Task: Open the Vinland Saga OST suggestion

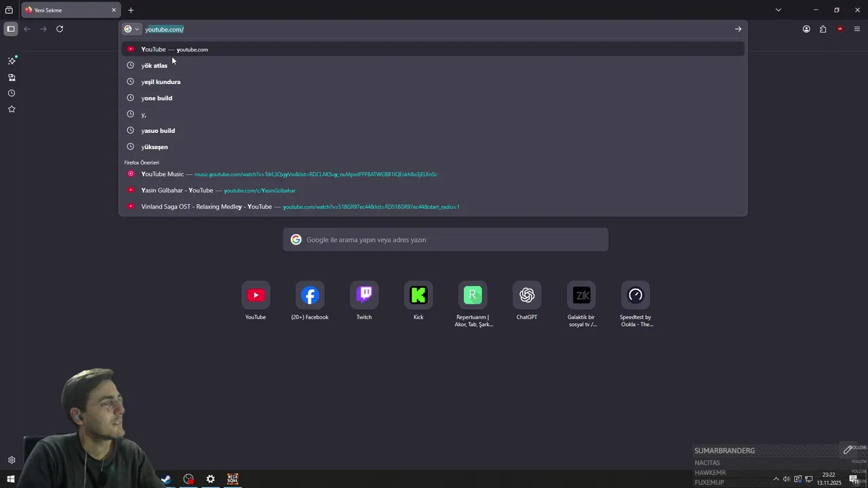Action: click(433, 207)
